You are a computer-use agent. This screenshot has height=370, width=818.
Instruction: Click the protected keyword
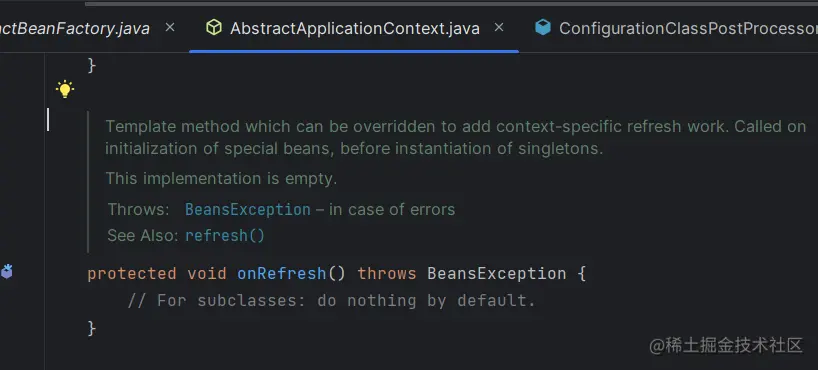pos(131,273)
